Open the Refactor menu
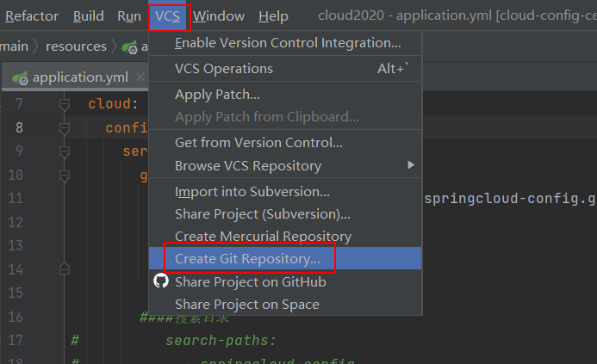 pyautogui.click(x=32, y=16)
